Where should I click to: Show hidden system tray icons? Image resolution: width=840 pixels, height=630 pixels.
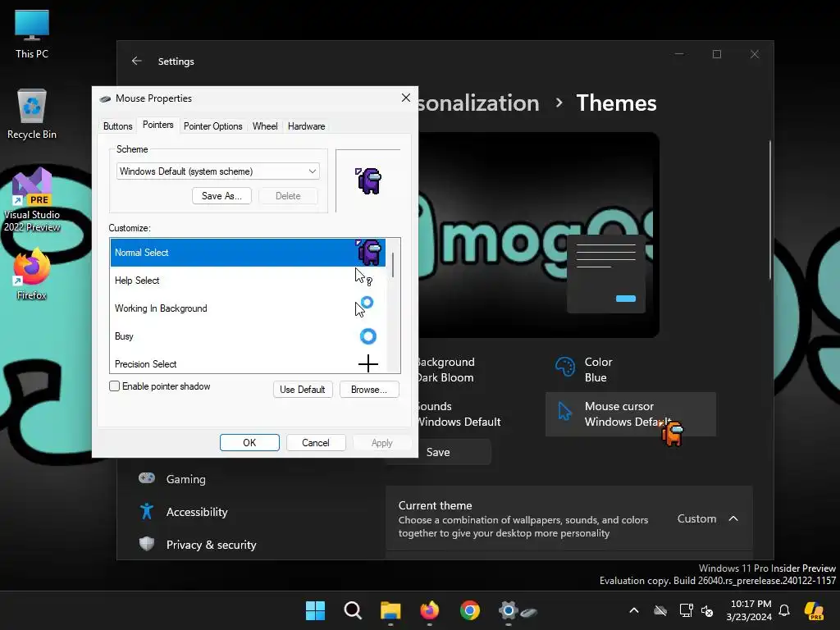point(634,610)
